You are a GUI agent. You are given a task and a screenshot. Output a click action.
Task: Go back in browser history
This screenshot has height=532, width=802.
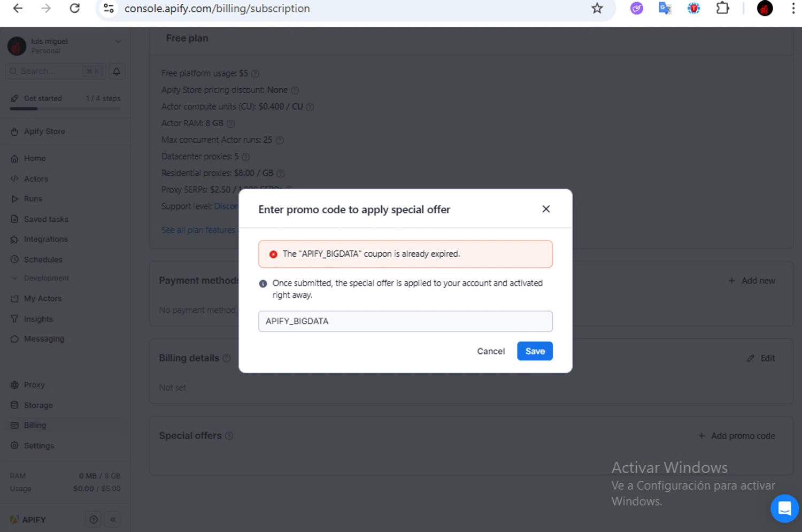[x=18, y=9]
